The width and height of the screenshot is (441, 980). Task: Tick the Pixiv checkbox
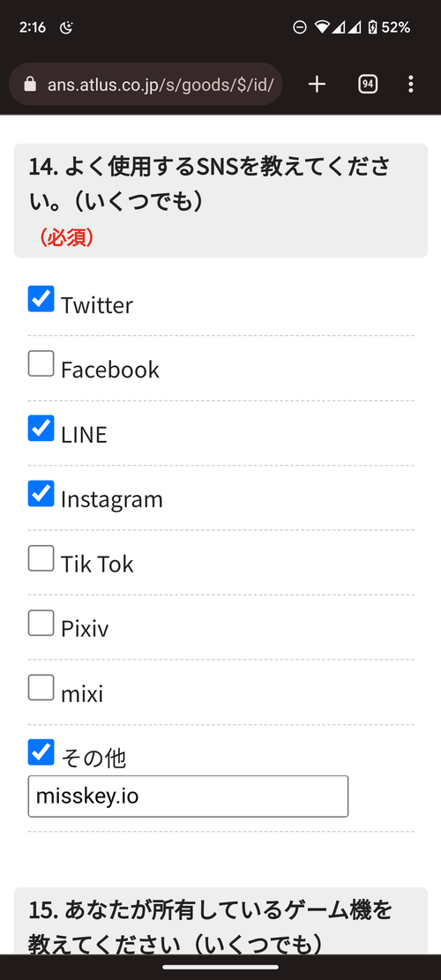click(x=41, y=623)
